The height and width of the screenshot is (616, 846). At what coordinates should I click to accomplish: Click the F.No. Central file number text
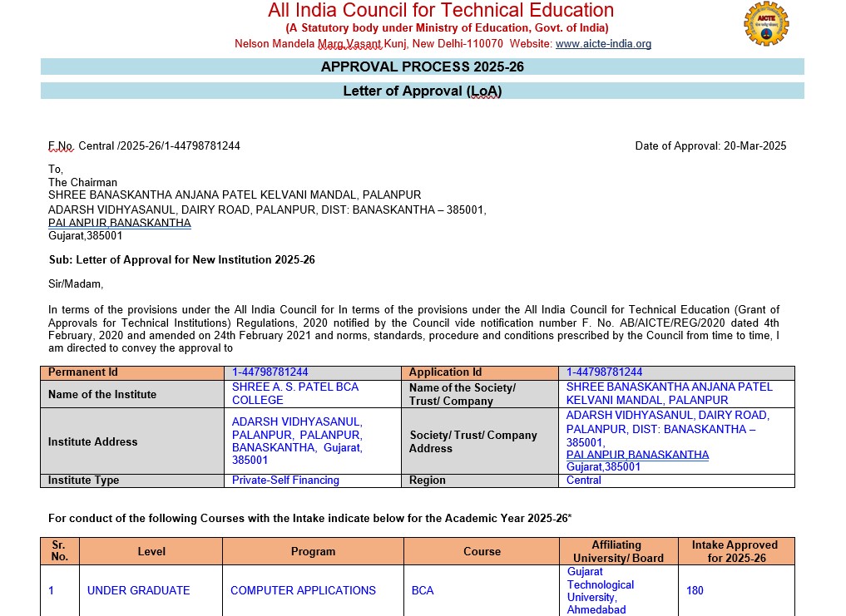144,146
